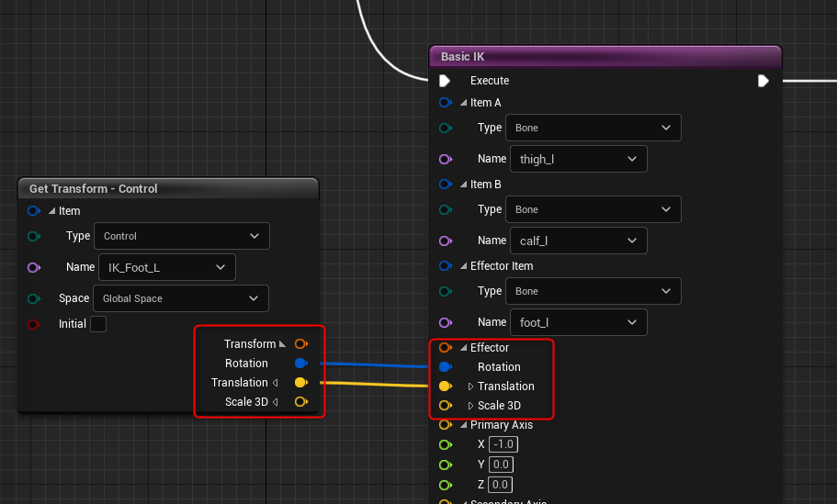Edit the Primary Axis X value -1.0
Image resolution: width=837 pixels, height=504 pixels.
point(503,444)
